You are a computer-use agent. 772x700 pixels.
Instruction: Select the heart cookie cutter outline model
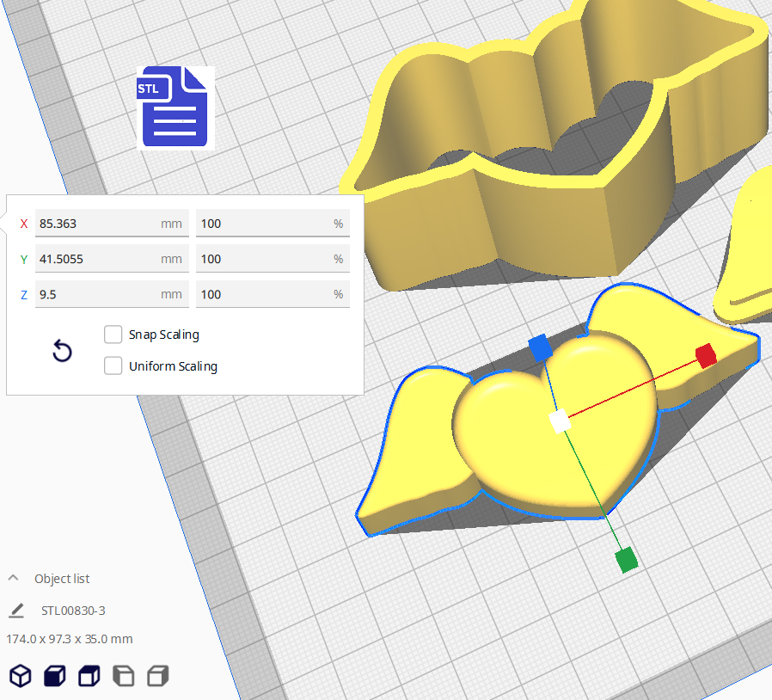pyautogui.click(x=516, y=224)
